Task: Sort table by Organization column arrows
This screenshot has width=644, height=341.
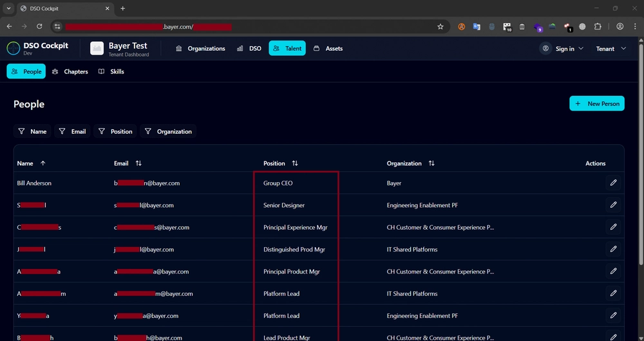Action: coord(431,163)
